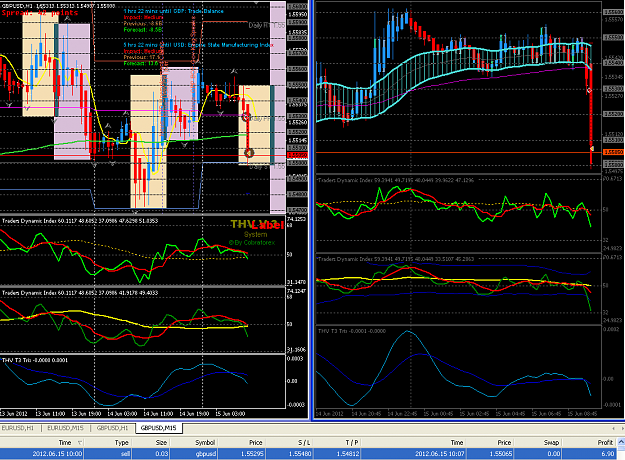Click the trade list scrollbar up arrow
Image resolution: width=625 pixels, height=460 pixels.
621,442
